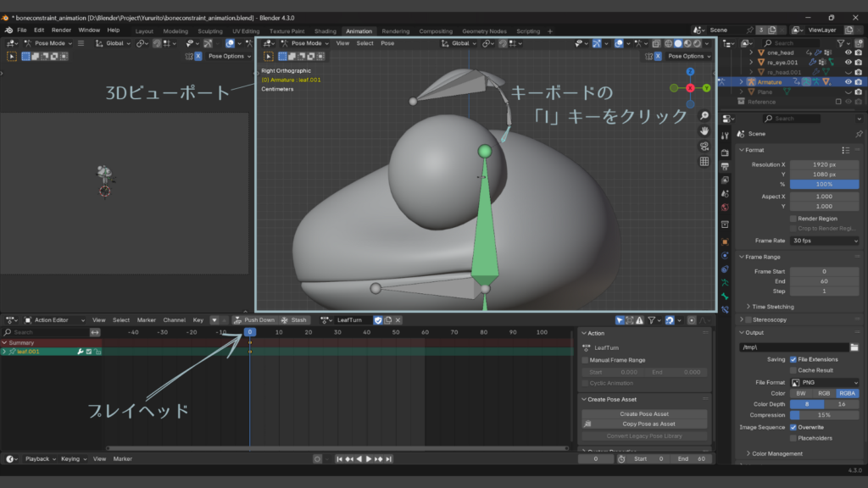Open the File menu

tap(21, 30)
